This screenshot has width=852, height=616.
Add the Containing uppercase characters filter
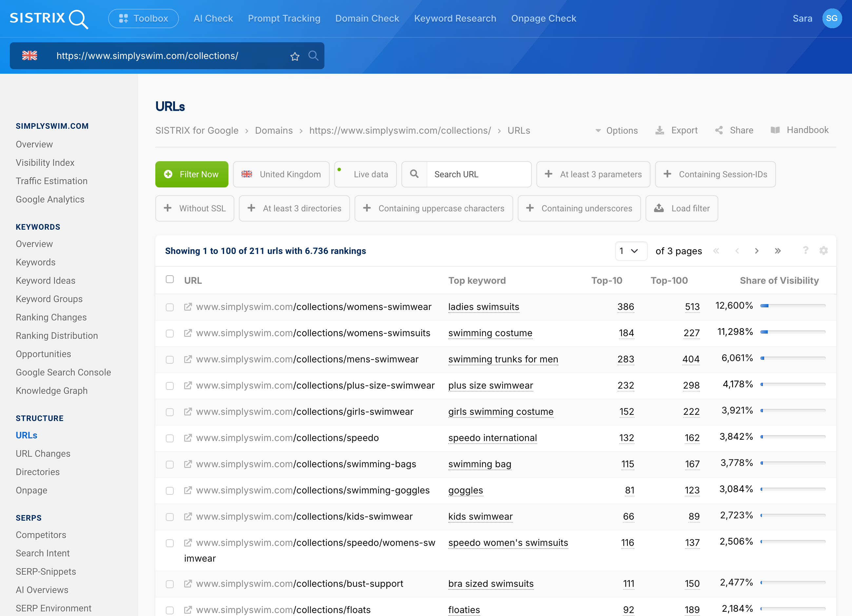pos(434,208)
